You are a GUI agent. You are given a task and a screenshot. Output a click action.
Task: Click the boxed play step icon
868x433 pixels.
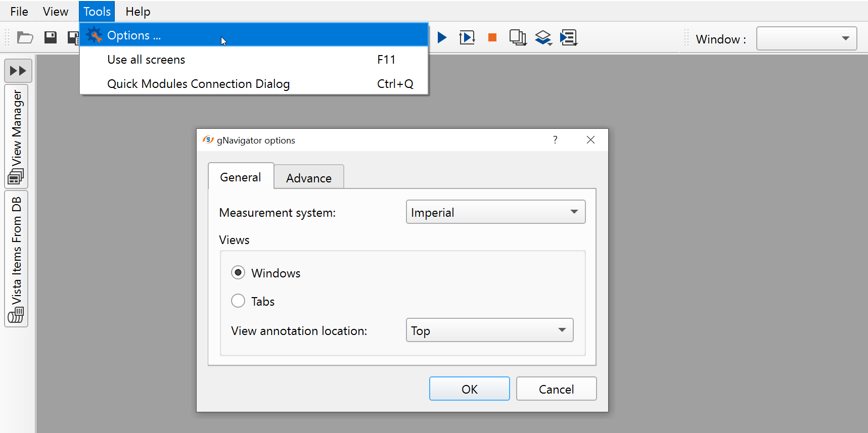(467, 37)
